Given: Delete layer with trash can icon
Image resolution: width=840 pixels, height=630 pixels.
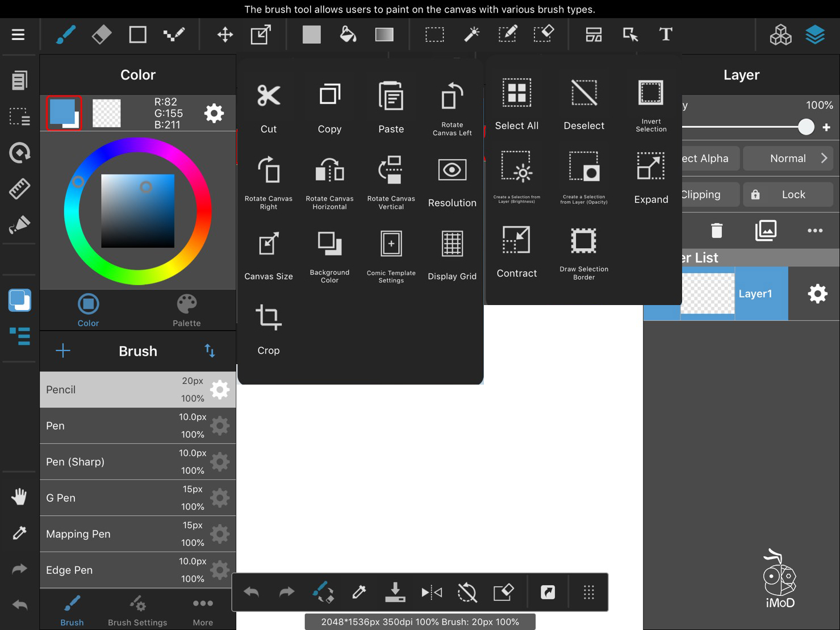Looking at the screenshot, I should (x=716, y=231).
